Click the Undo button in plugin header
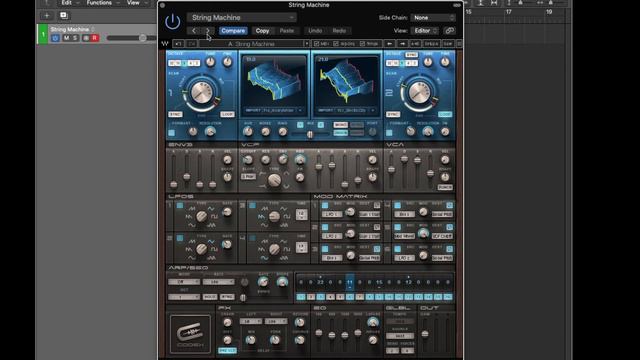Viewport: 640px width, 360px height. click(x=315, y=31)
